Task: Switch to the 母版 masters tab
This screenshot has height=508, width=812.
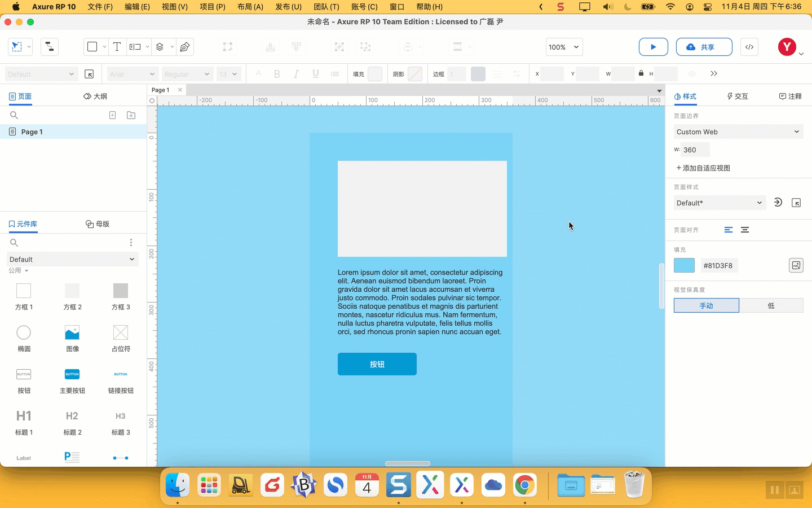Action: point(98,224)
